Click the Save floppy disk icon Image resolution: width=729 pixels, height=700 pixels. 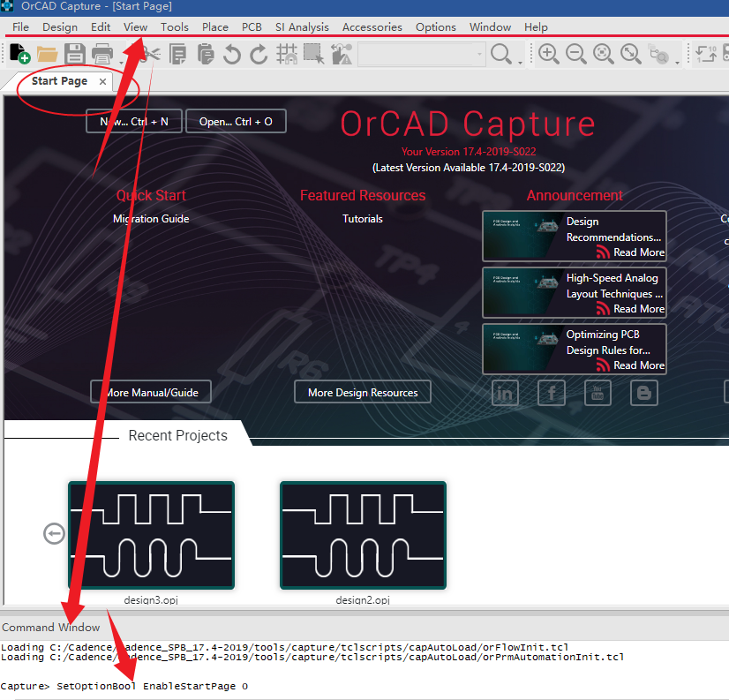pos(74,54)
